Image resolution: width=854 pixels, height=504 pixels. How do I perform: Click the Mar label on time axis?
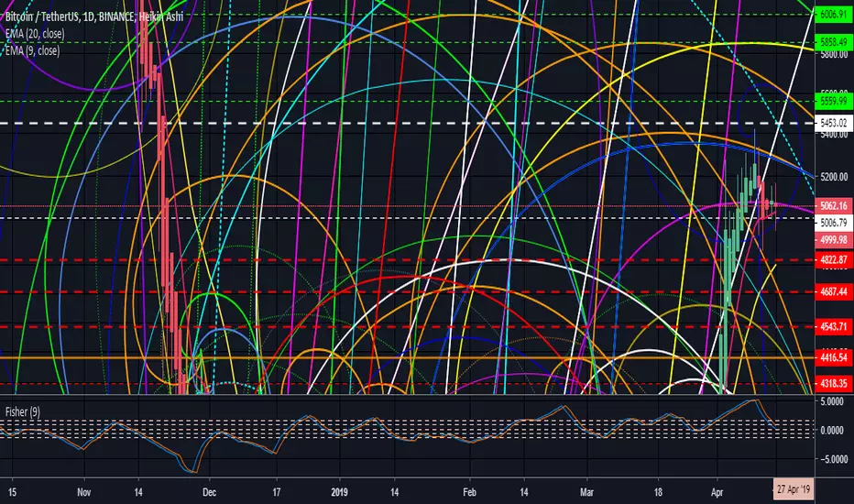586,493
